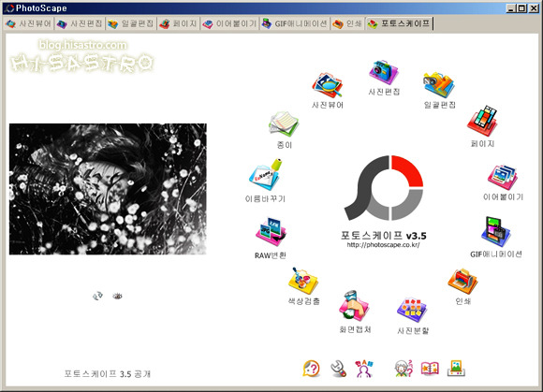This screenshot has width=543, height=392.
Task: Open the 색상검출 color picker icon
Action: [x=303, y=281]
